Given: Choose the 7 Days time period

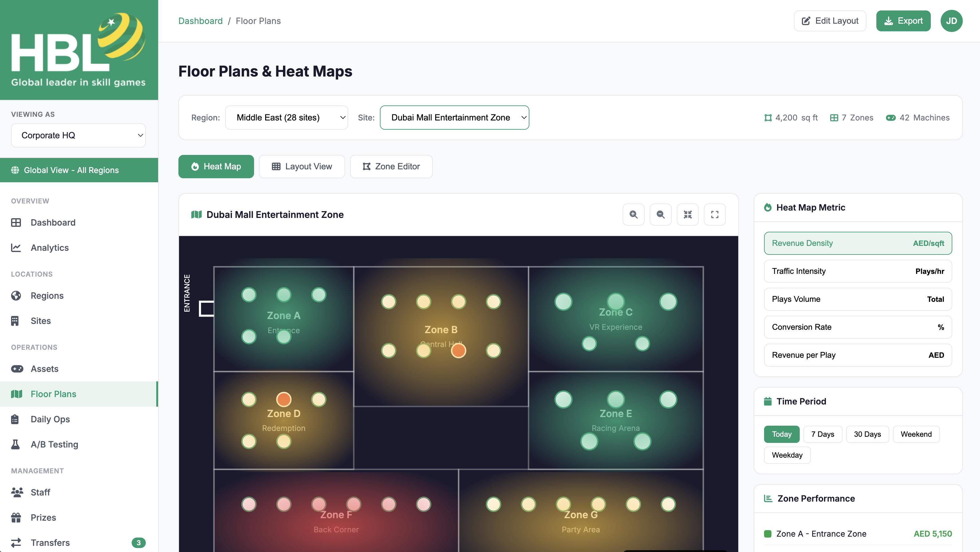Looking at the screenshot, I should click(x=823, y=434).
